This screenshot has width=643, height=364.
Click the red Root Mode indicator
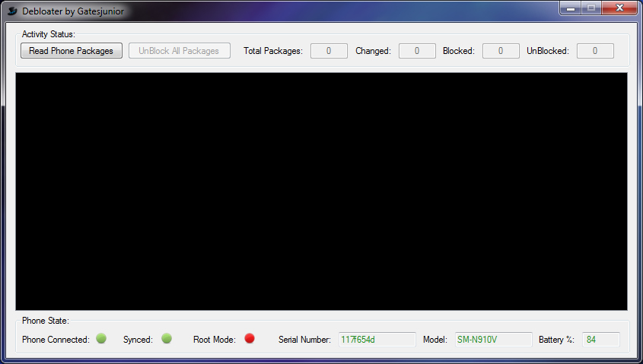coord(250,338)
